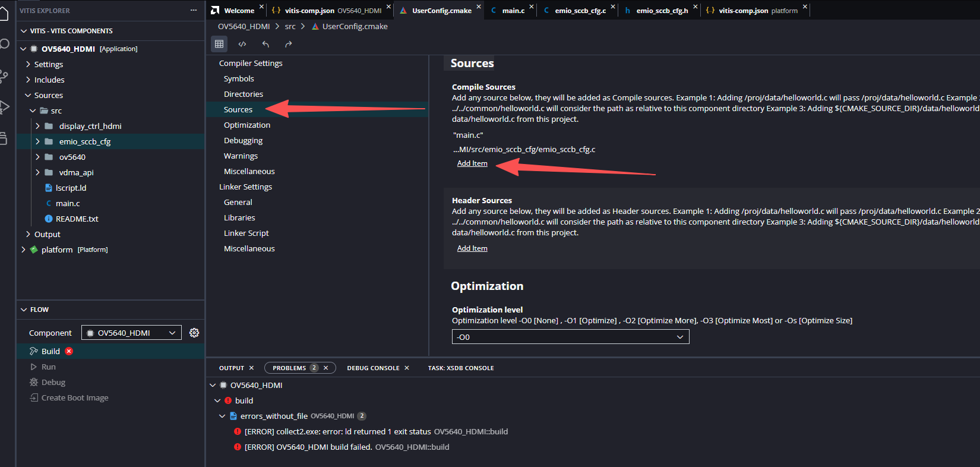The height and width of the screenshot is (467, 980).
Task: Click Debug in the Flow panel
Action: click(53, 382)
